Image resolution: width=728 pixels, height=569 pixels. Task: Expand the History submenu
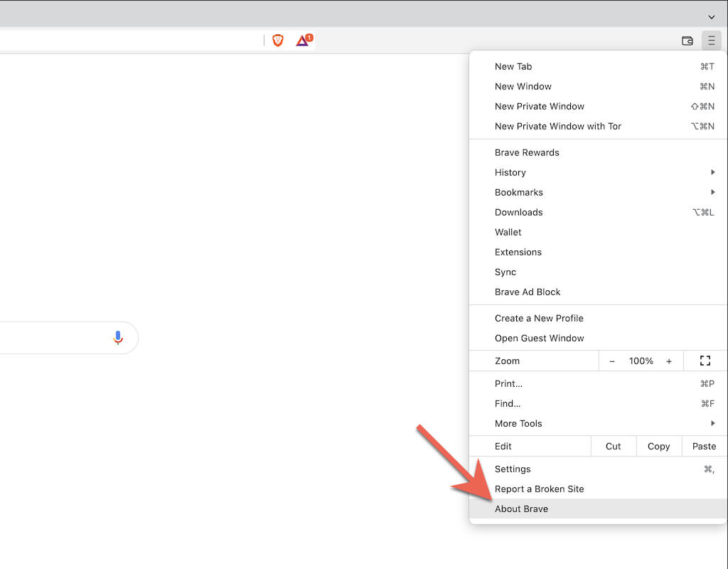pos(598,173)
